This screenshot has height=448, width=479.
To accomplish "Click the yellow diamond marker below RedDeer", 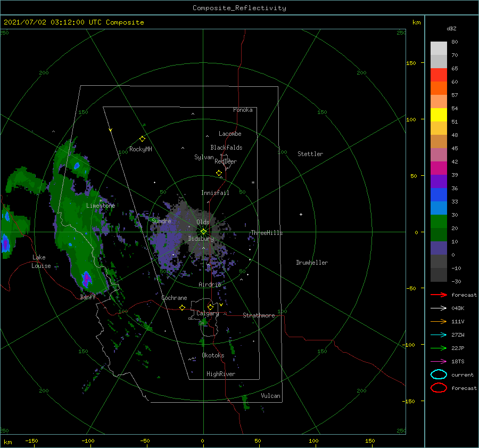I will coord(219,173).
